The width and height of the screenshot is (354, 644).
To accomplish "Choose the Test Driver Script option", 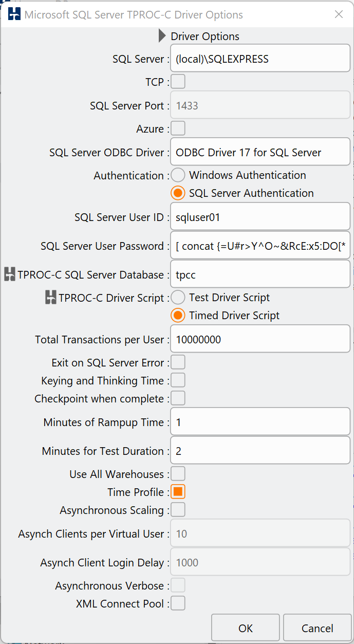I will (x=178, y=298).
